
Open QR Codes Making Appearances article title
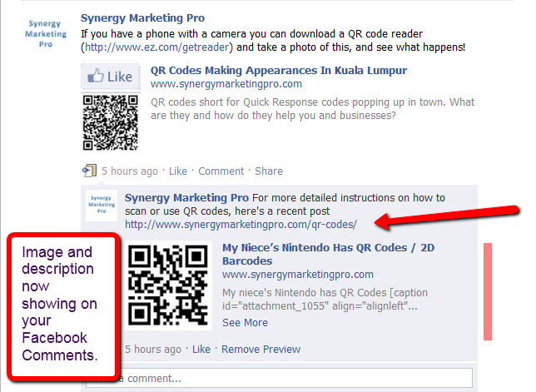click(x=279, y=71)
